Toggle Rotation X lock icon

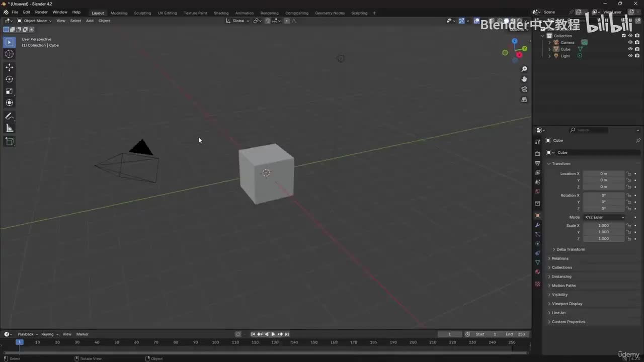coord(628,196)
